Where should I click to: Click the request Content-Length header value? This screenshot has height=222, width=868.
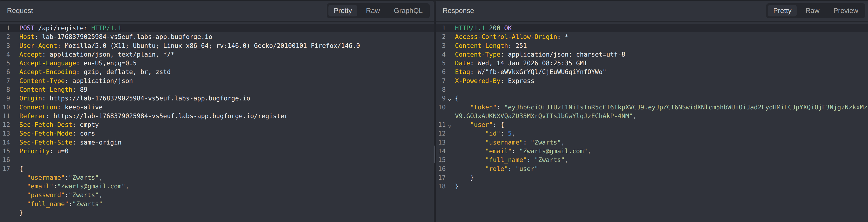click(x=84, y=90)
